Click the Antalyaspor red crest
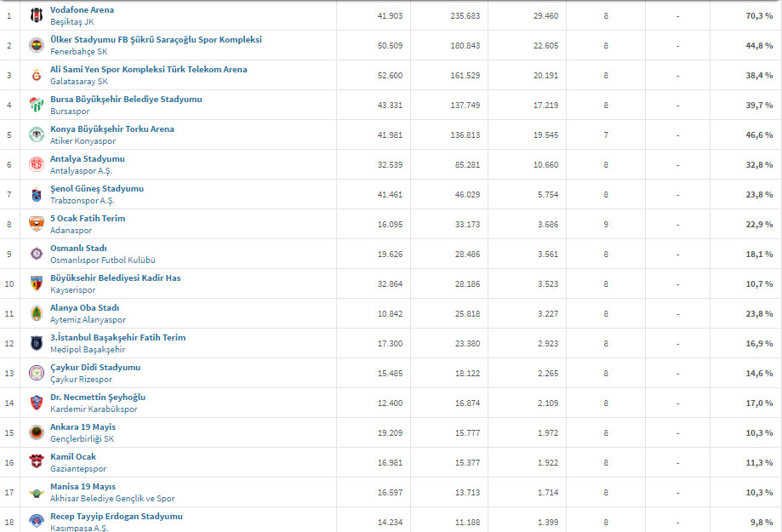 [x=37, y=164]
